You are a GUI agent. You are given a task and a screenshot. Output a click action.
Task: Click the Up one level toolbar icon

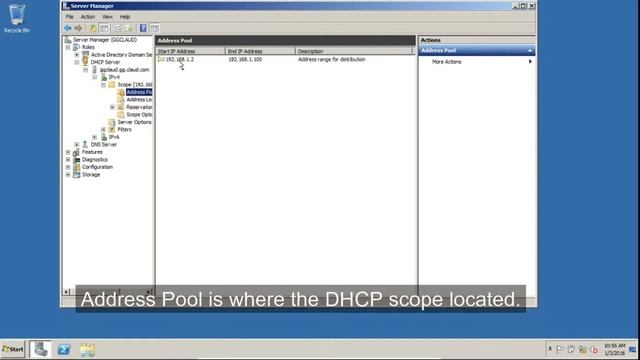[x=93, y=28]
